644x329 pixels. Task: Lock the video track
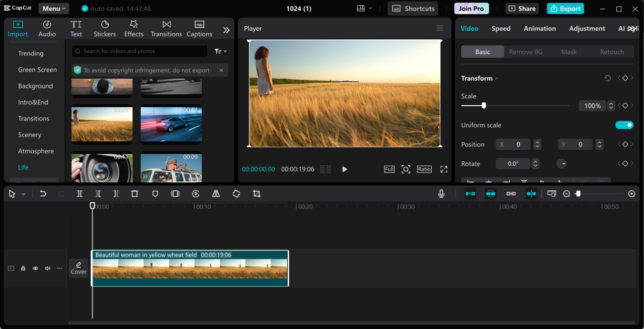(23, 269)
